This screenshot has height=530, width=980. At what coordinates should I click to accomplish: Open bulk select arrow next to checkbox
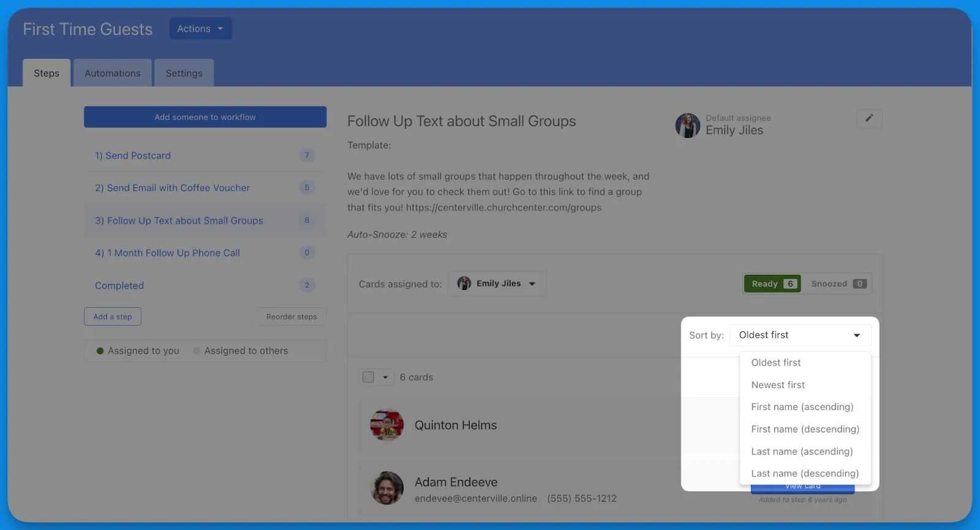(x=385, y=377)
